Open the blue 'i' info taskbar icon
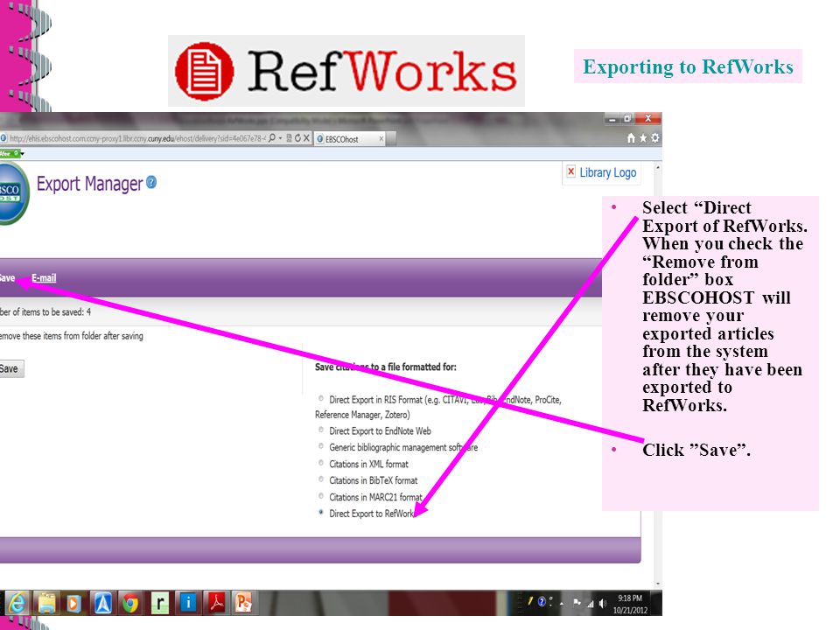 pos(188,603)
